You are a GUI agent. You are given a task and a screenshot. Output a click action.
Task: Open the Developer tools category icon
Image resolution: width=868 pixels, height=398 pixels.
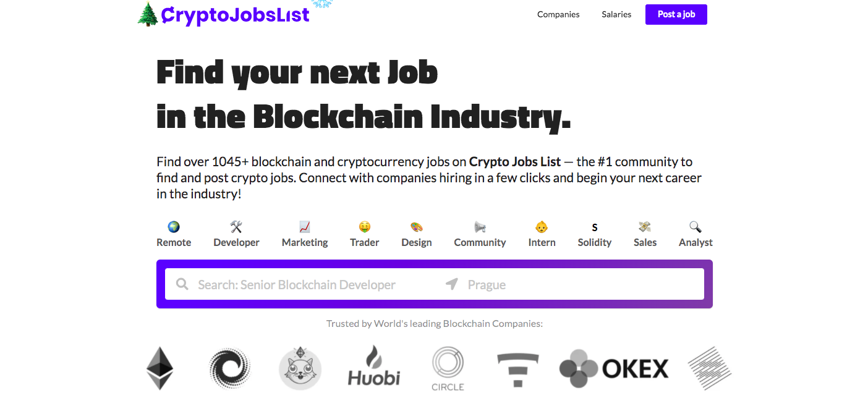[236, 227]
